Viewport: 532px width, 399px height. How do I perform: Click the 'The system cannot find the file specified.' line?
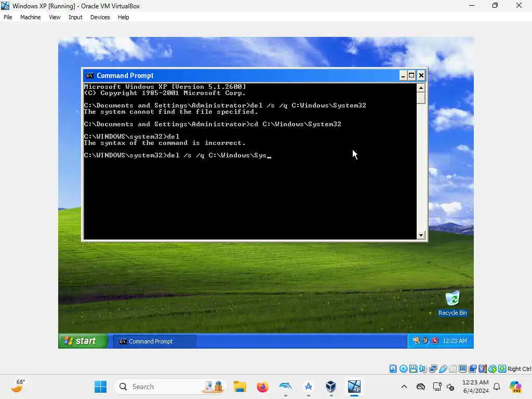170,112
